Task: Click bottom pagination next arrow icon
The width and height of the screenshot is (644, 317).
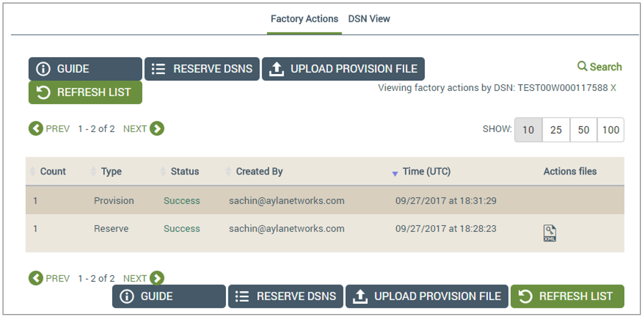Action: pyautogui.click(x=157, y=278)
